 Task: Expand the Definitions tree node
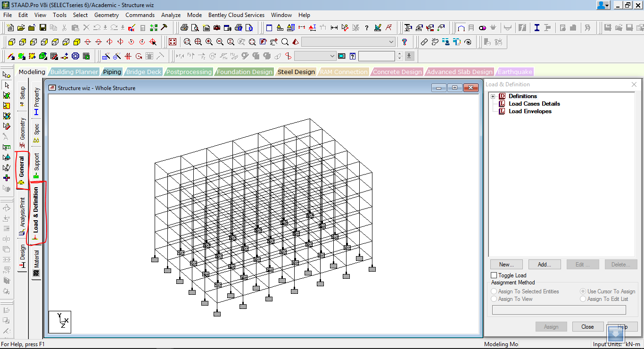(493, 96)
